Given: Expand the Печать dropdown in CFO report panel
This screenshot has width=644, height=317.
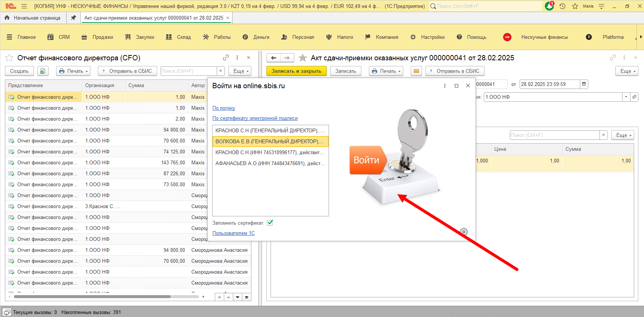Looking at the screenshot, I should coord(73,71).
